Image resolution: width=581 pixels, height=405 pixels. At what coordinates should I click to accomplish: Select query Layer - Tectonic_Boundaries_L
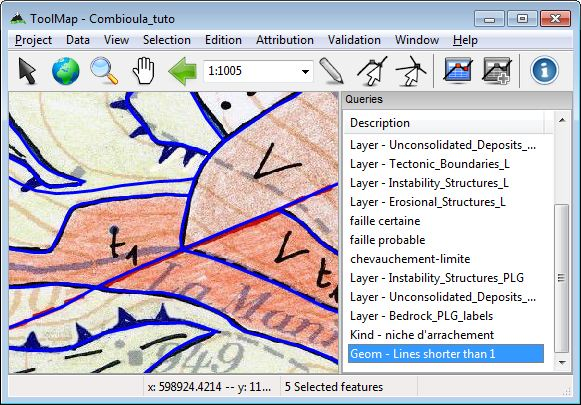446,164
